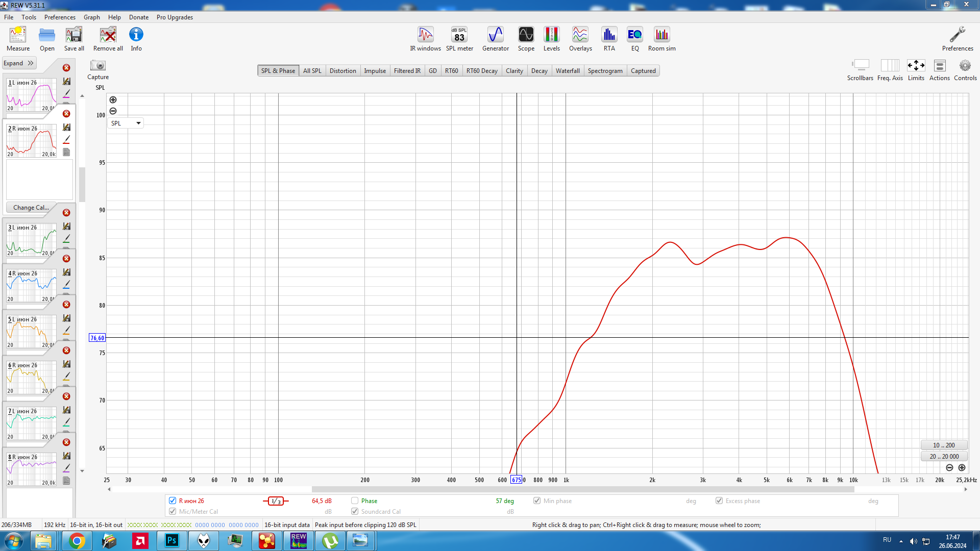Set frequency range to 20 .. 20 000

tap(944, 457)
